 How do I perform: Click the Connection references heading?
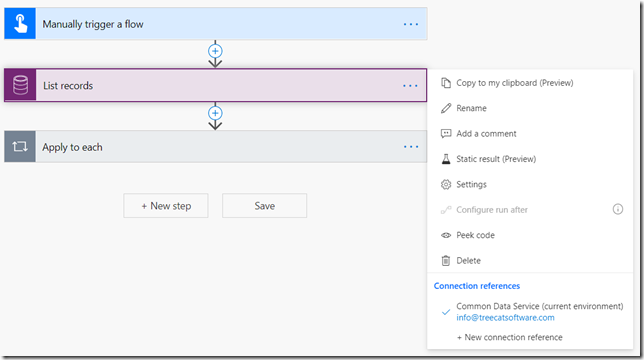477,286
